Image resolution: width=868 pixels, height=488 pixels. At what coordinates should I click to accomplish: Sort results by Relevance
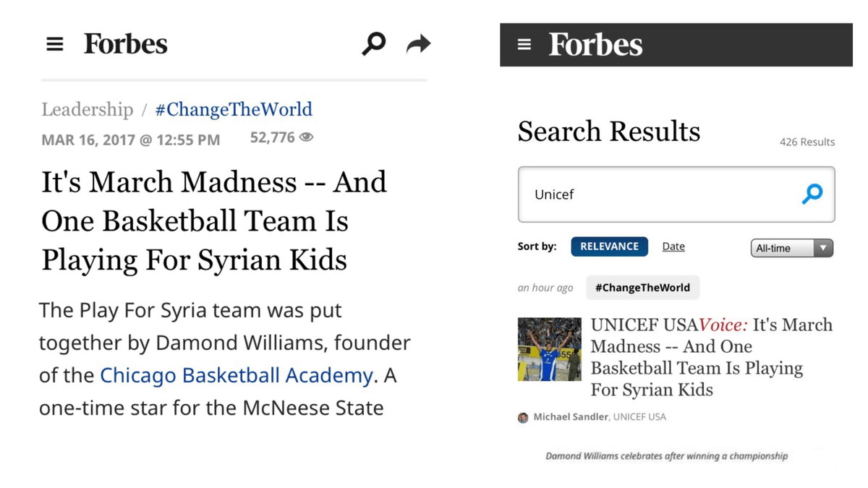tap(609, 247)
